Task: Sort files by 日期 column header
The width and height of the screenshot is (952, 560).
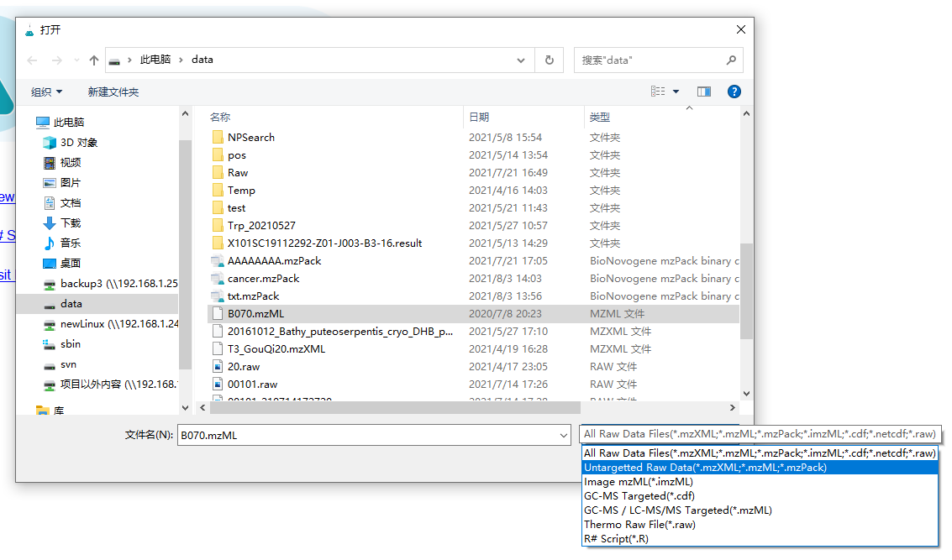Action: pyautogui.click(x=479, y=118)
